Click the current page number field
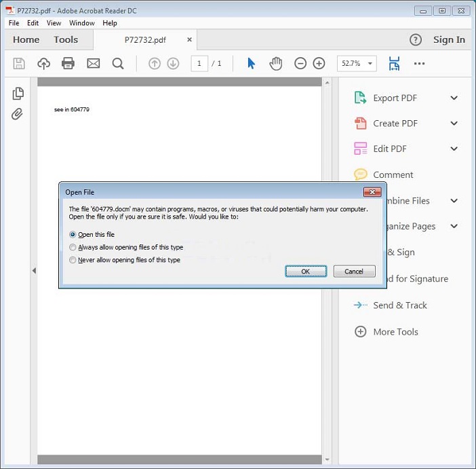Viewport: 476px width, 469px height. (199, 64)
